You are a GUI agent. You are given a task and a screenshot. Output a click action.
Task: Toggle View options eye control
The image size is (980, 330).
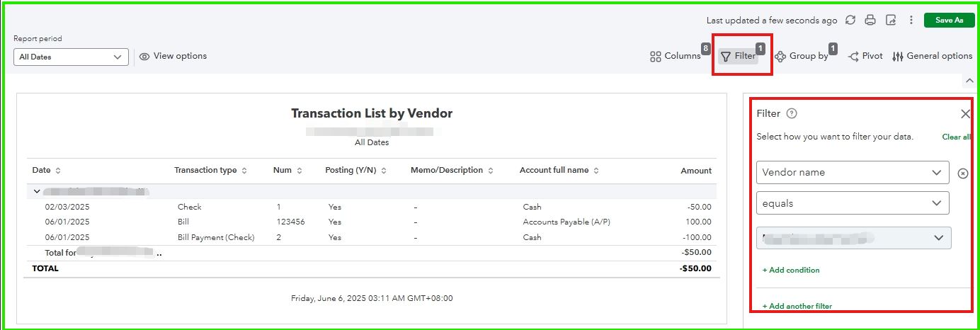[x=173, y=57]
